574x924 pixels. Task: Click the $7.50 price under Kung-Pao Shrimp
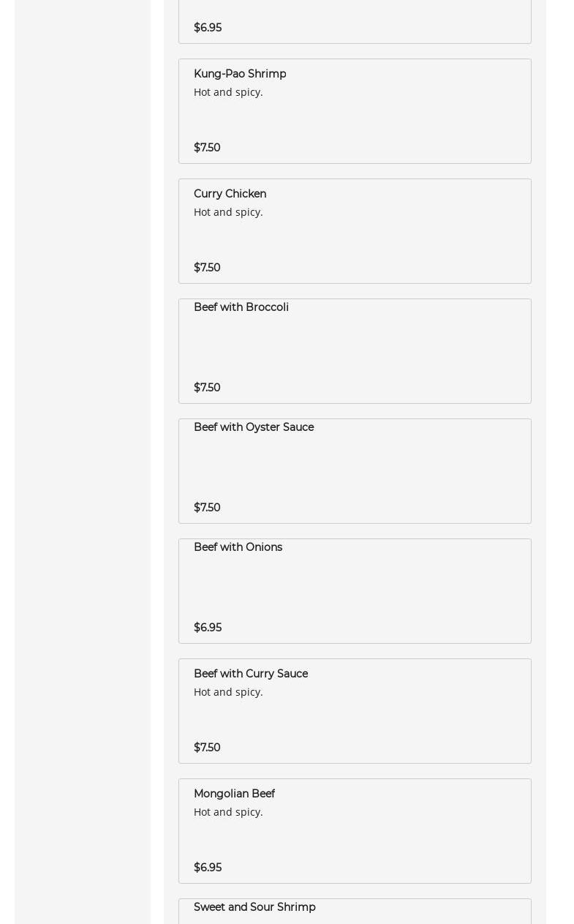[207, 148]
